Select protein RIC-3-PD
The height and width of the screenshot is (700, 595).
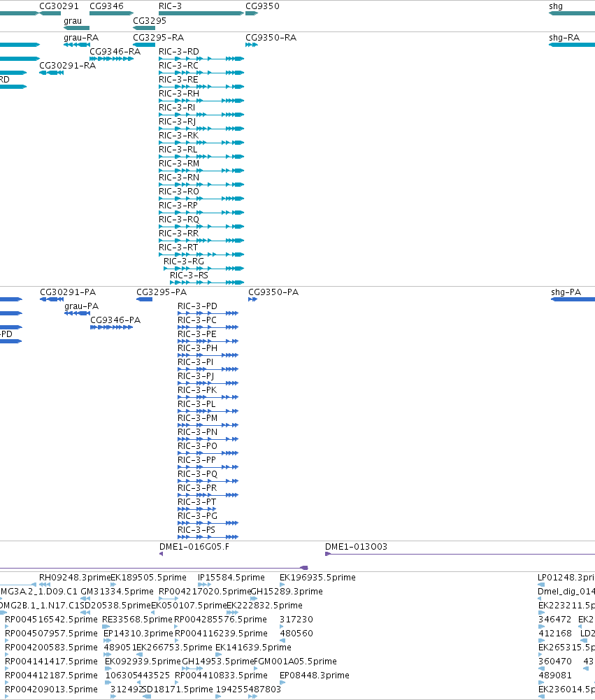coord(208,313)
